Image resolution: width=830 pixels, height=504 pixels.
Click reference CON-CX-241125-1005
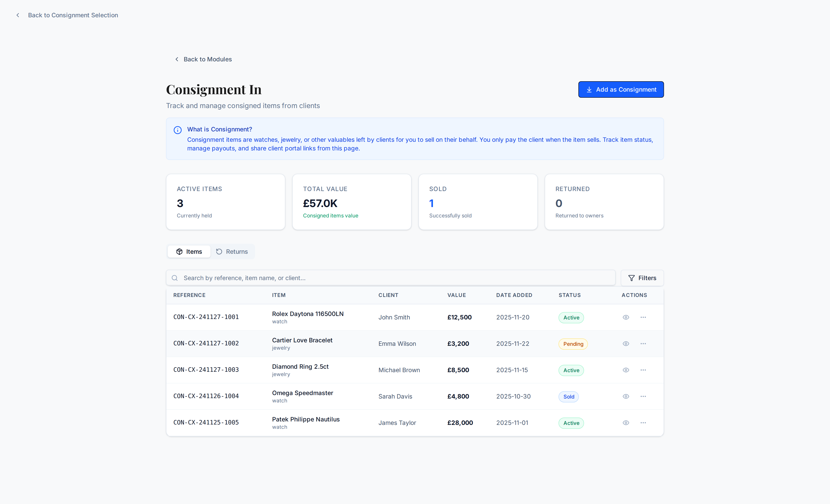(x=206, y=423)
